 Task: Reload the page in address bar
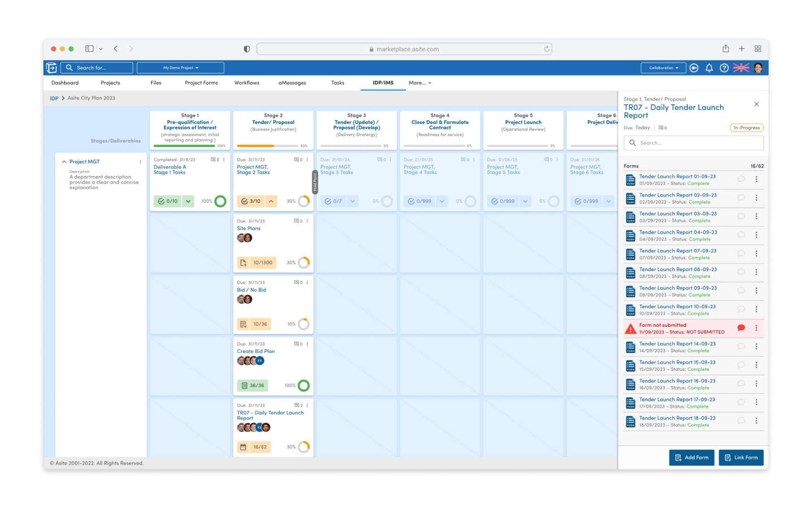546,49
